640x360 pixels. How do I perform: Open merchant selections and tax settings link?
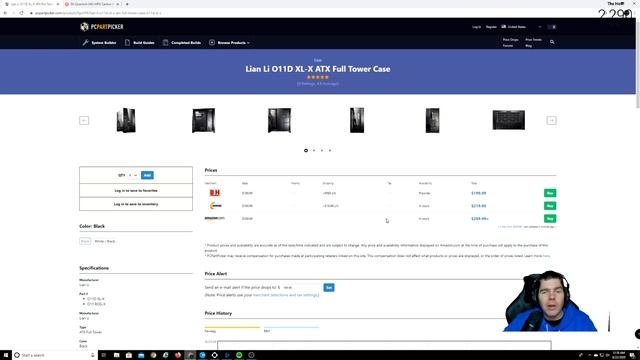[x=286, y=295]
